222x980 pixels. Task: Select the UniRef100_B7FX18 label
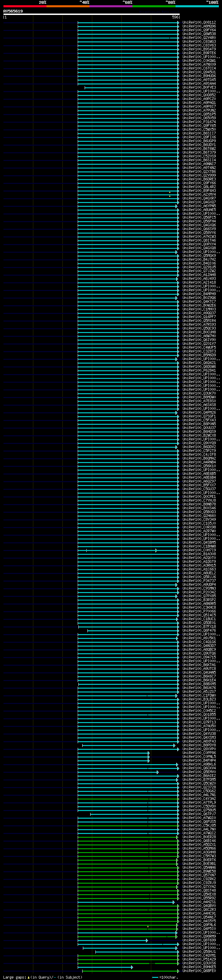point(199,626)
